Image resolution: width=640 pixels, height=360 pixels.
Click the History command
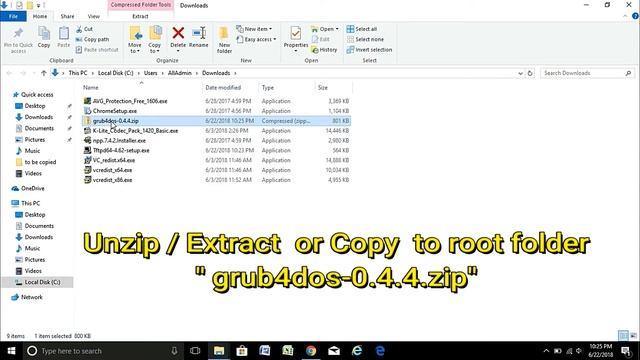pyautogui.click(x=324, y=50)
